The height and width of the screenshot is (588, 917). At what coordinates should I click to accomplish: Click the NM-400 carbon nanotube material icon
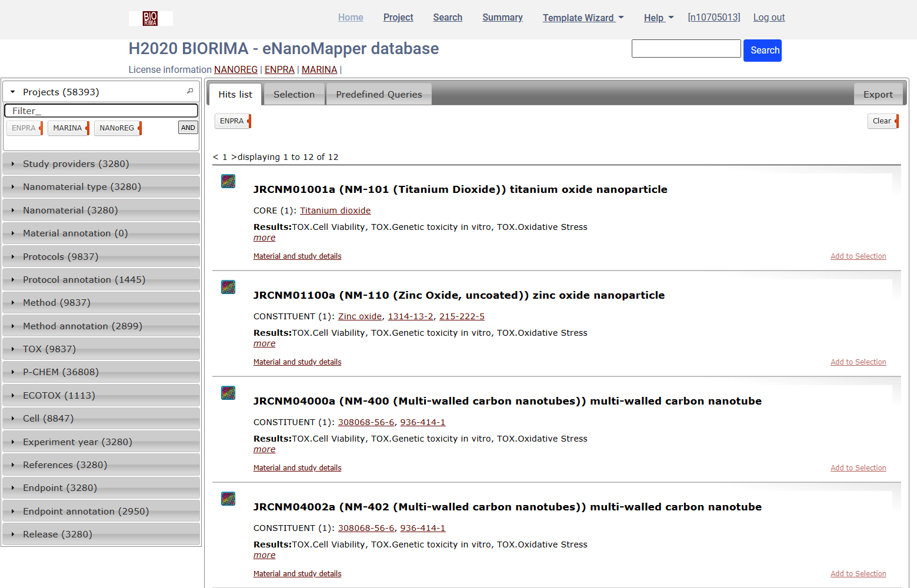coord(228,393)
